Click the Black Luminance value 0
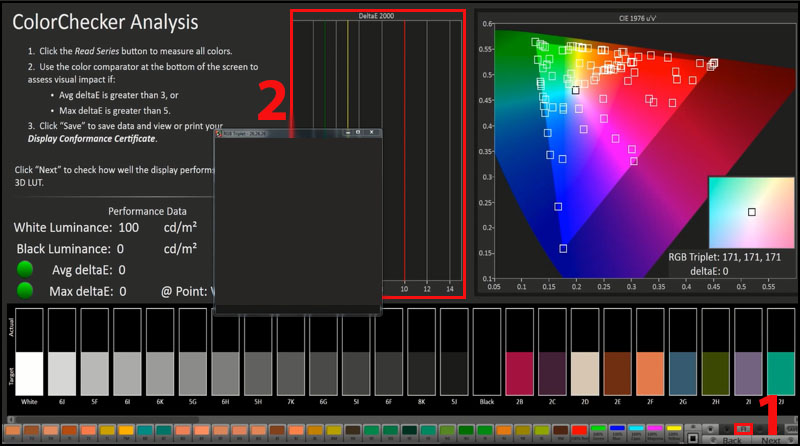Viewport: 800px width, 446px height. point(120,249)
